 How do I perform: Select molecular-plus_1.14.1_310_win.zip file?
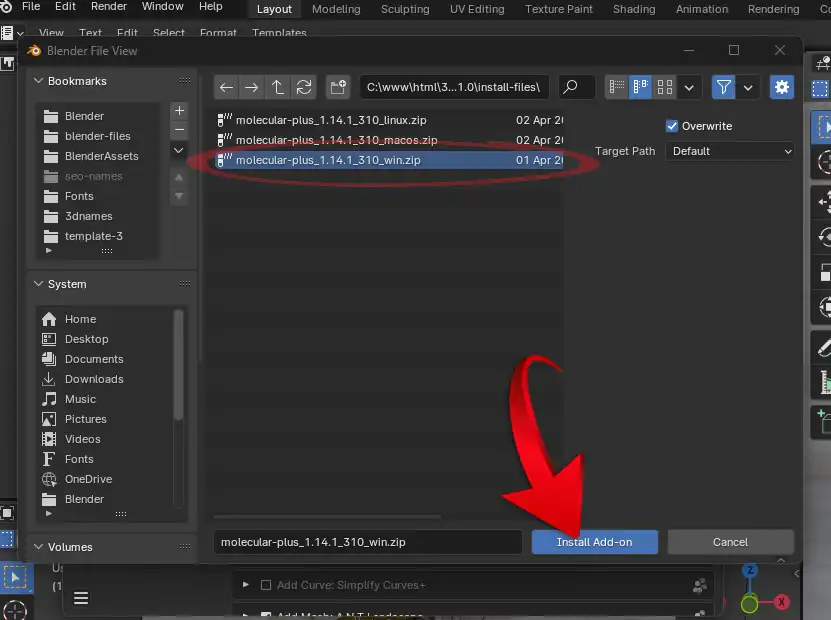tap(388, 160)
